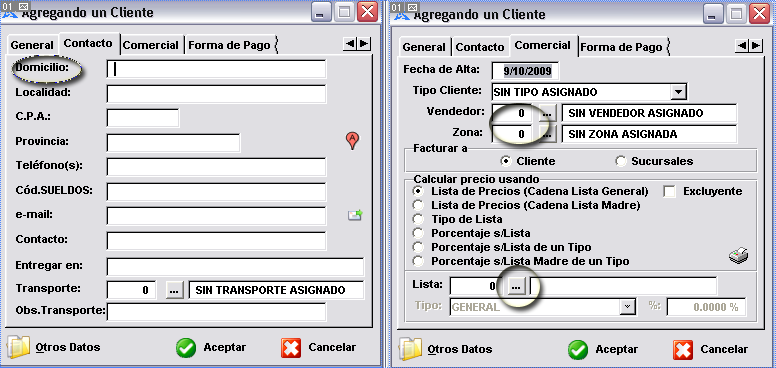This screenshot has height=368, width=776.
Task: Click tab scroll right arrow in Comercial window
Action: (756, 46)
